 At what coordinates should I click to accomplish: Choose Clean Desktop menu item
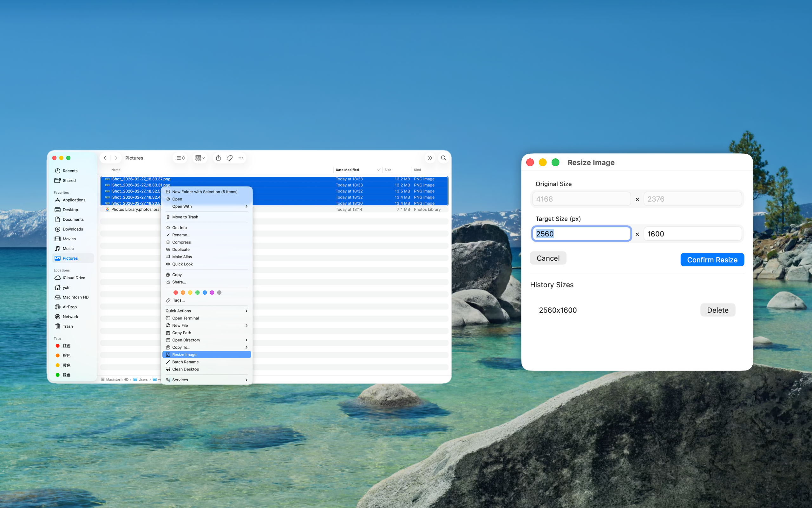point(207,370)
